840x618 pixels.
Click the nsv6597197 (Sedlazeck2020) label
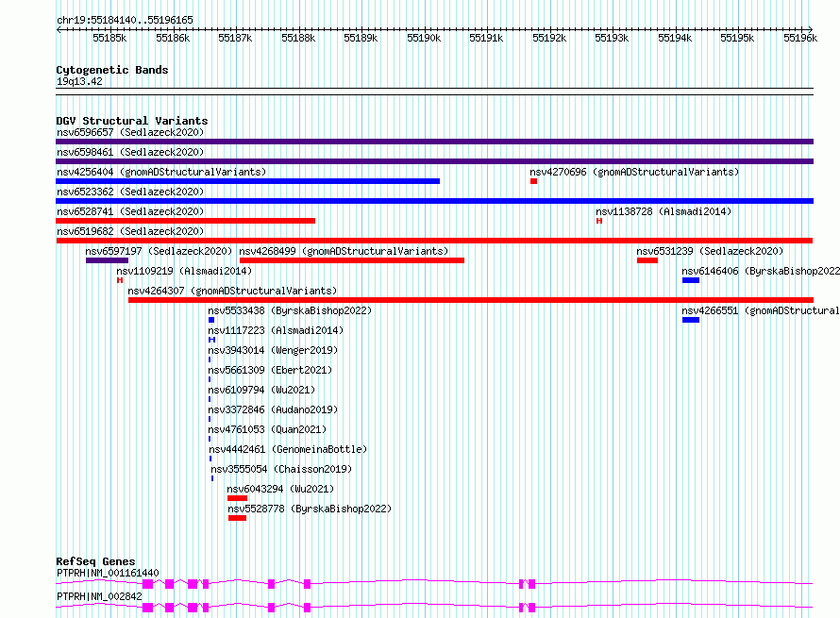point(159,251)
